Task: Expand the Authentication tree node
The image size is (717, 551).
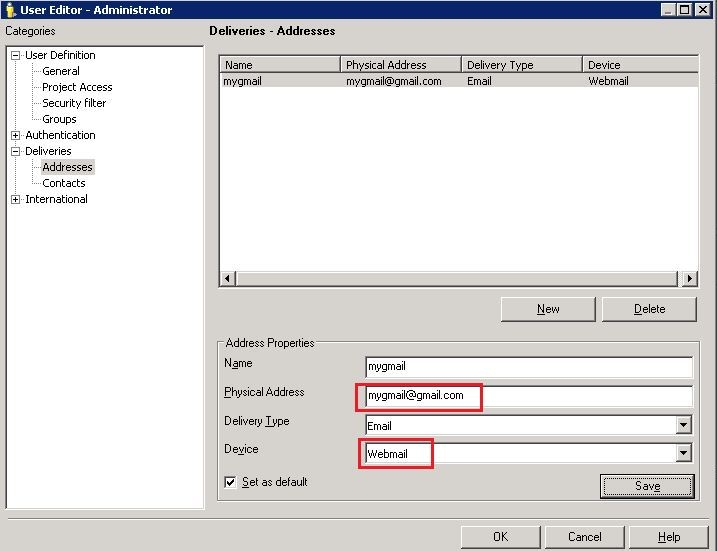Action: tap(16, 135)
